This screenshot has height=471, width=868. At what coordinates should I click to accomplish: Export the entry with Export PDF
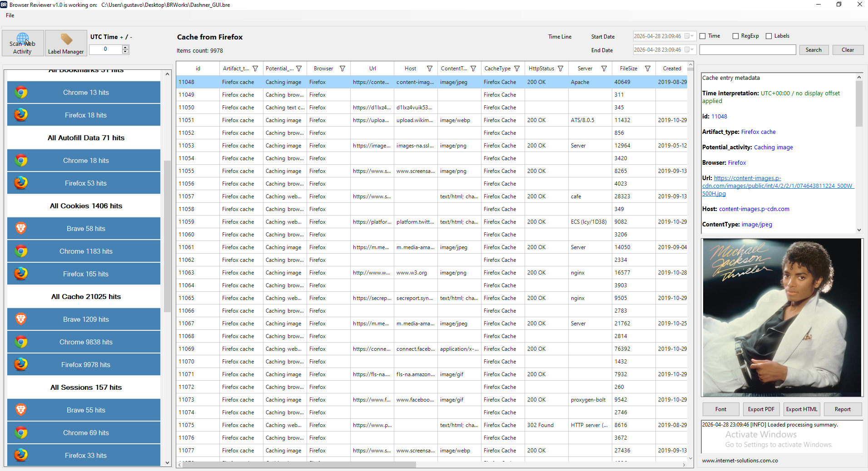761,409
